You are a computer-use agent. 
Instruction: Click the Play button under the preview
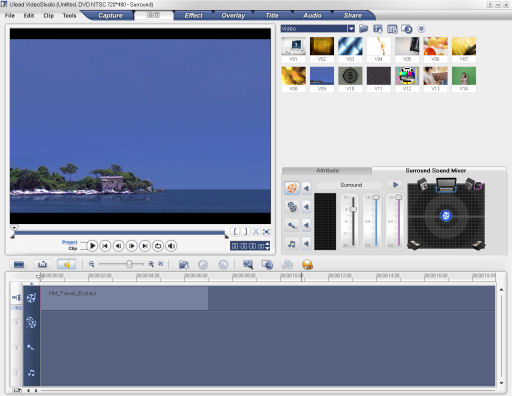click(x=92, y=246)
